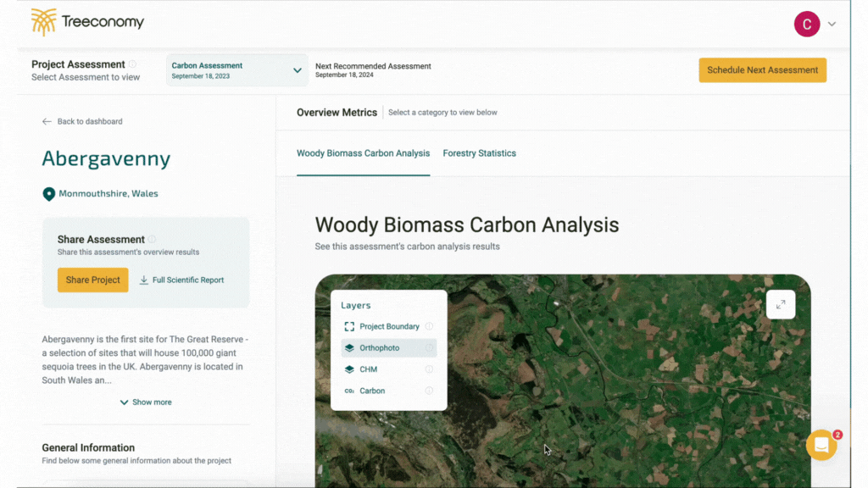Go back to dashboard

click(x=82, y=121)
